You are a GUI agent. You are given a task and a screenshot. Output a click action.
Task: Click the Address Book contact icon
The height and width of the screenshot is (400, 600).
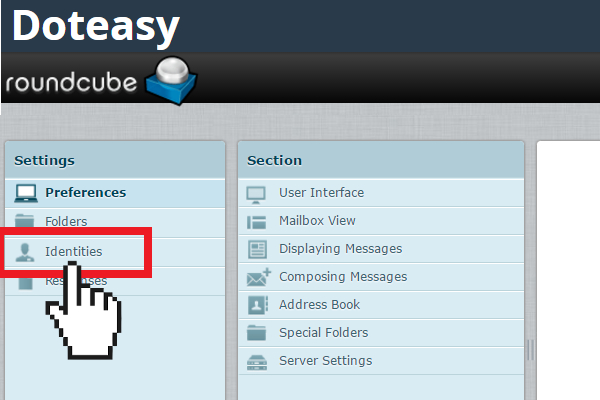(x=258, y=305)
